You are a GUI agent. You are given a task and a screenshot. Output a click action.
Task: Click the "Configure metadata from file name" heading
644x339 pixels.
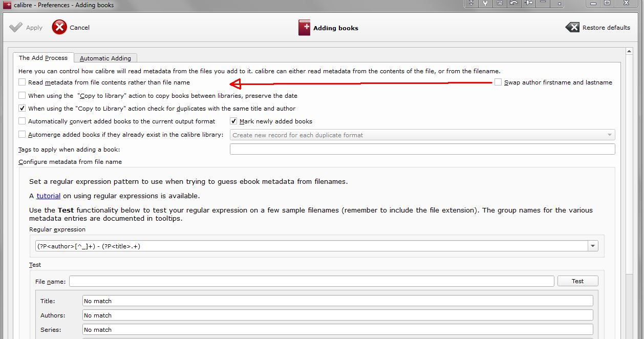[70, 162]
